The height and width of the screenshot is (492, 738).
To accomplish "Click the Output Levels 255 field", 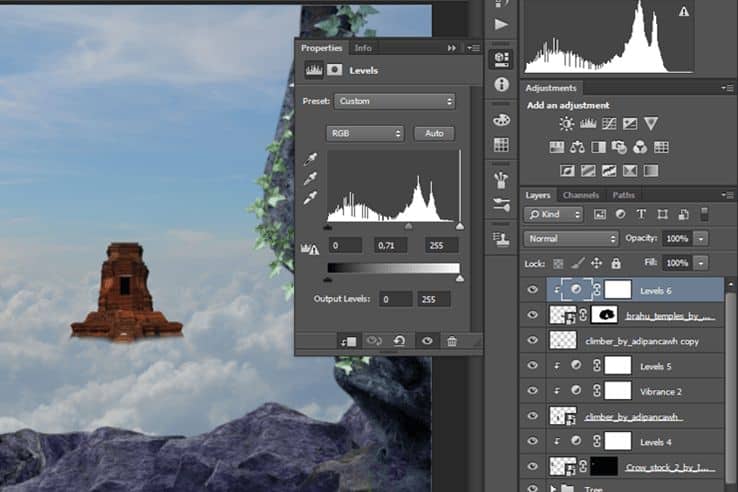I will coord(433,299).
